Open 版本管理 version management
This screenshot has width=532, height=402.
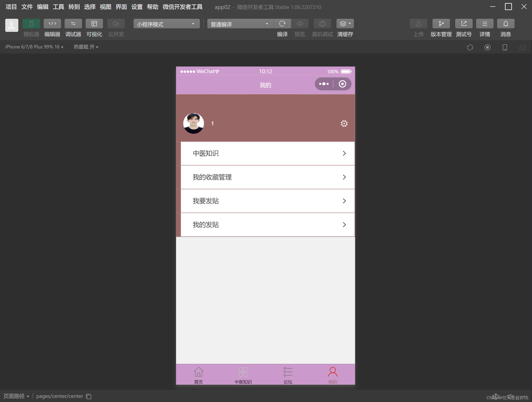click(x=441, y=24)
